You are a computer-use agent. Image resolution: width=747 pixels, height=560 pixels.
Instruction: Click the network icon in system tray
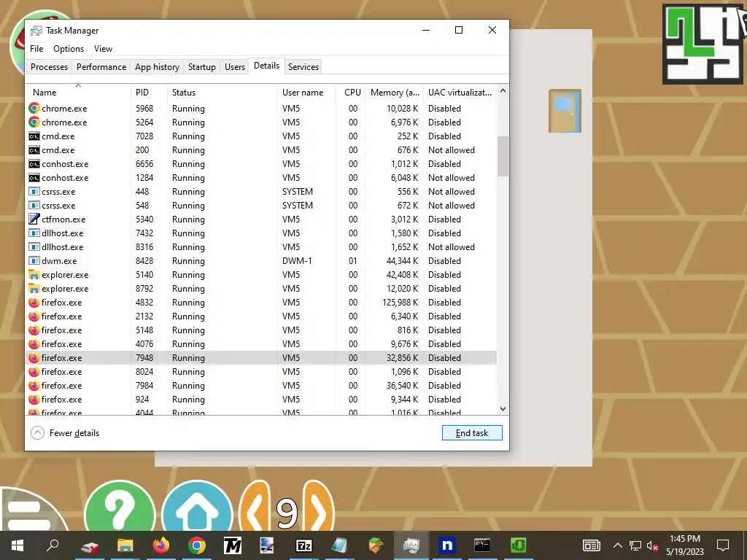635,545
